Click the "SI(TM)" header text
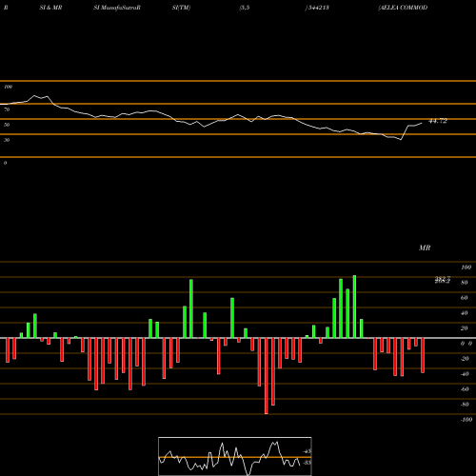This screenshot has width=476, height=476. click(x=181, y=8)
